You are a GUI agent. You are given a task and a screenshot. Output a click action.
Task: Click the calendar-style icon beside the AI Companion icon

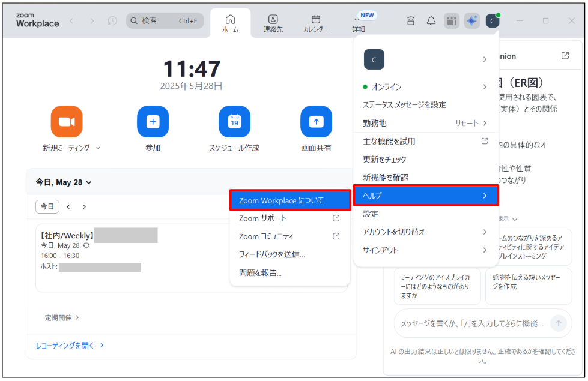pos(452,21)
